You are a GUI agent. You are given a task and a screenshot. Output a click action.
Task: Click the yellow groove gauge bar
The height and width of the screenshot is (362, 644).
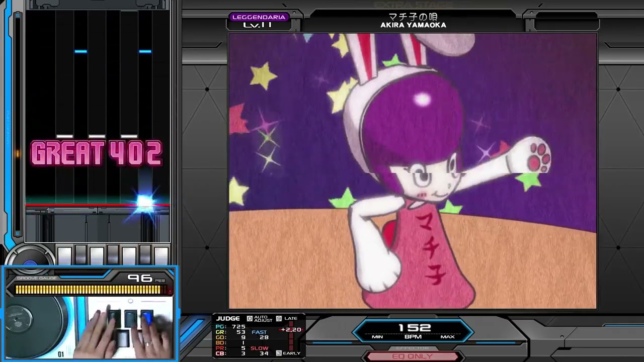click(89, 290)
